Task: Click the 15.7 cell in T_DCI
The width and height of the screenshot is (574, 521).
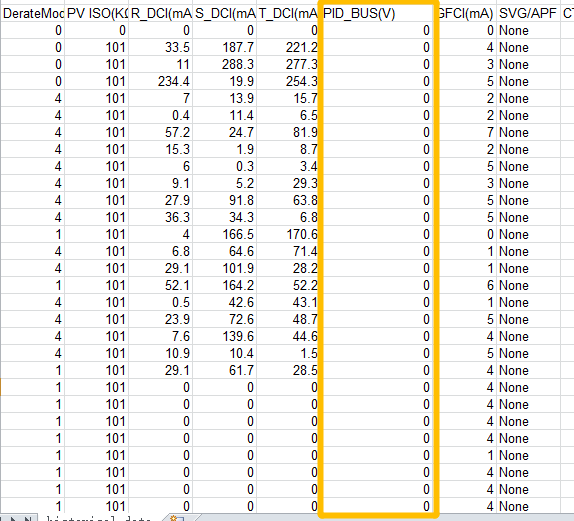Action: [x=288, y=98]
